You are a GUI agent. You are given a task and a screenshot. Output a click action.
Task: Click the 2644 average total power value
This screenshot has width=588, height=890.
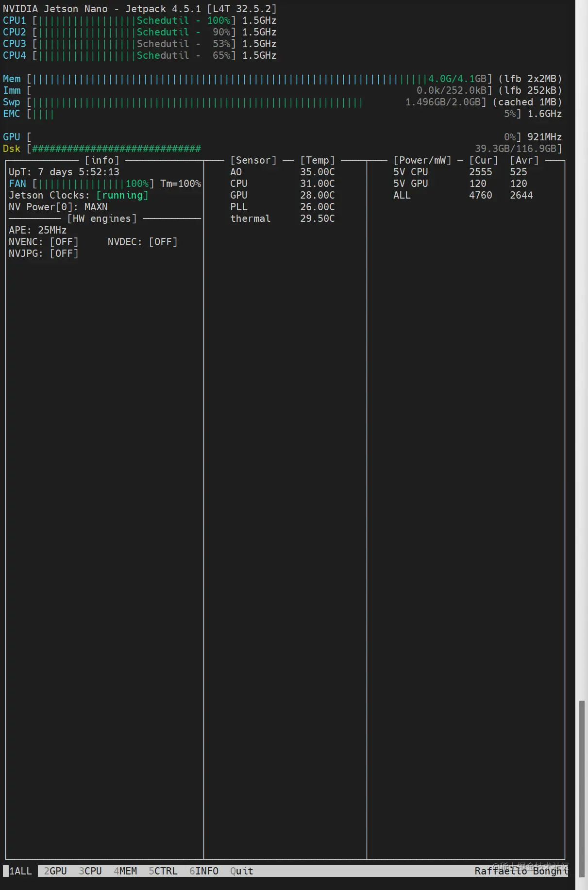point(521,195)
